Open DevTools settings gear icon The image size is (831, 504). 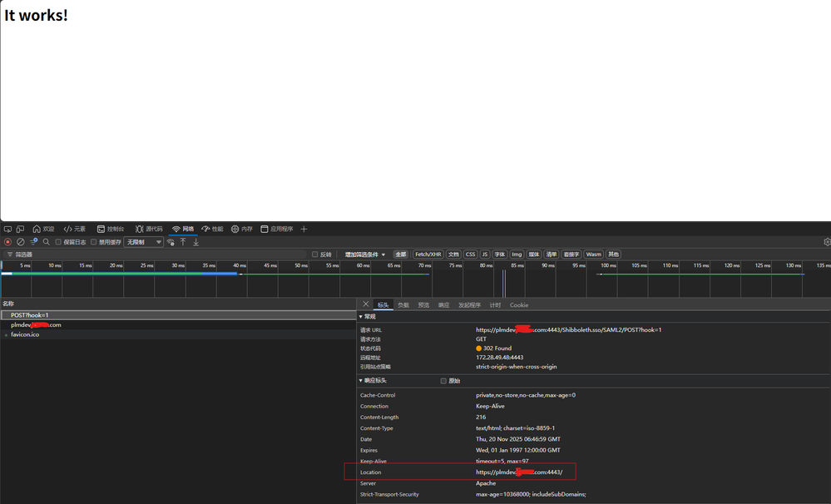pos(828,241)
